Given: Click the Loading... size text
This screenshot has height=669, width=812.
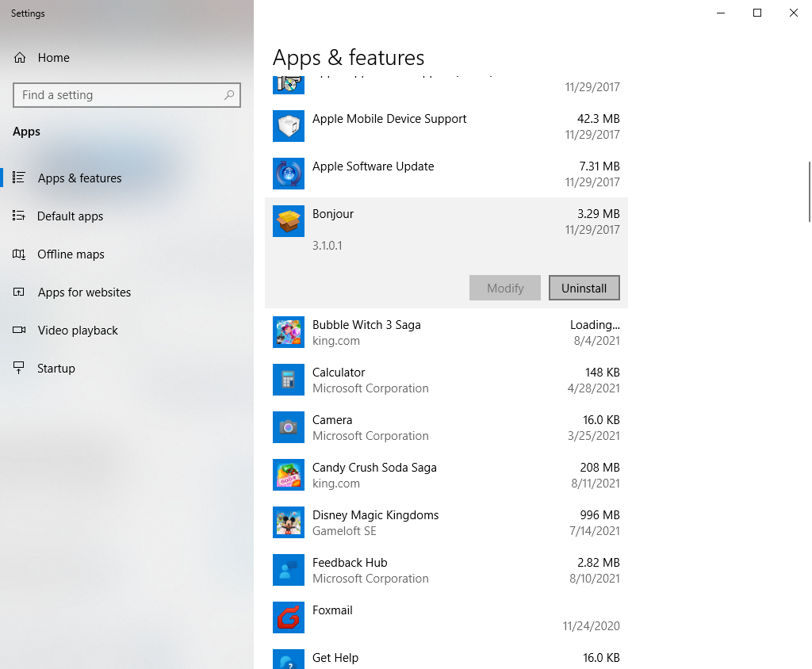Looking at the screenshot, I should click(x=595, y=325).
